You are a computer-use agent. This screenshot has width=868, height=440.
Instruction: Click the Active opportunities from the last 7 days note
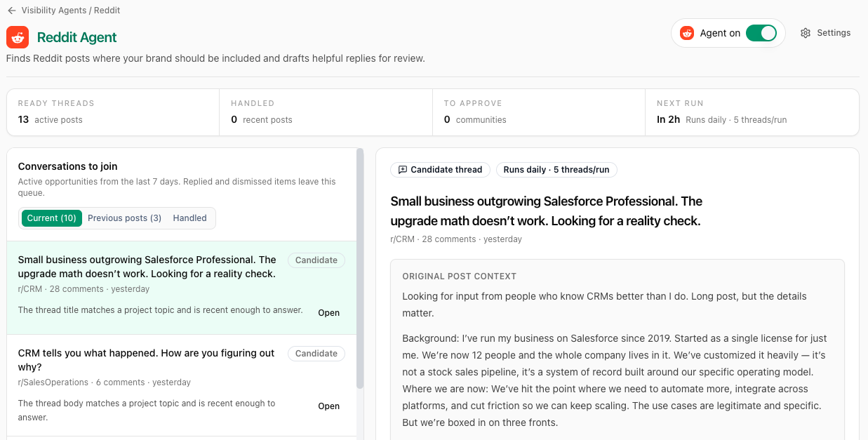coord(177,187)
